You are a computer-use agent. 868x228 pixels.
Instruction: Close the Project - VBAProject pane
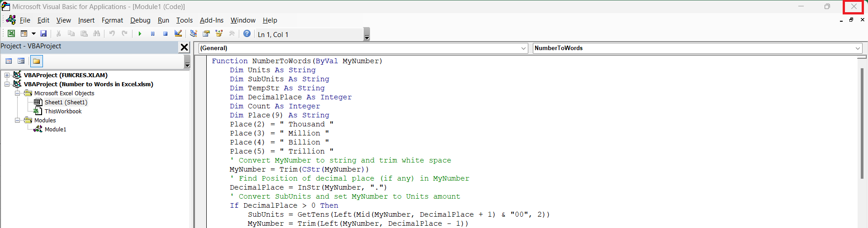coord(184,47)
